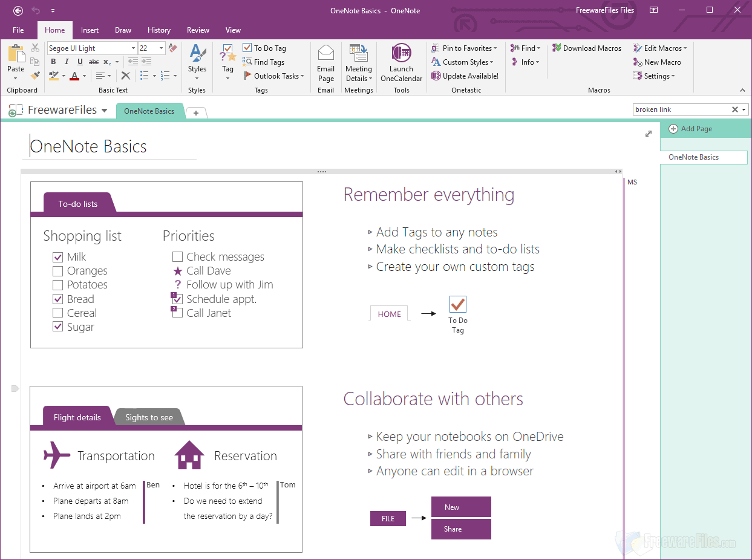Screen dimensions: 752x560
Task: Pin current page to Favorites
Action: tap(465, 48)
